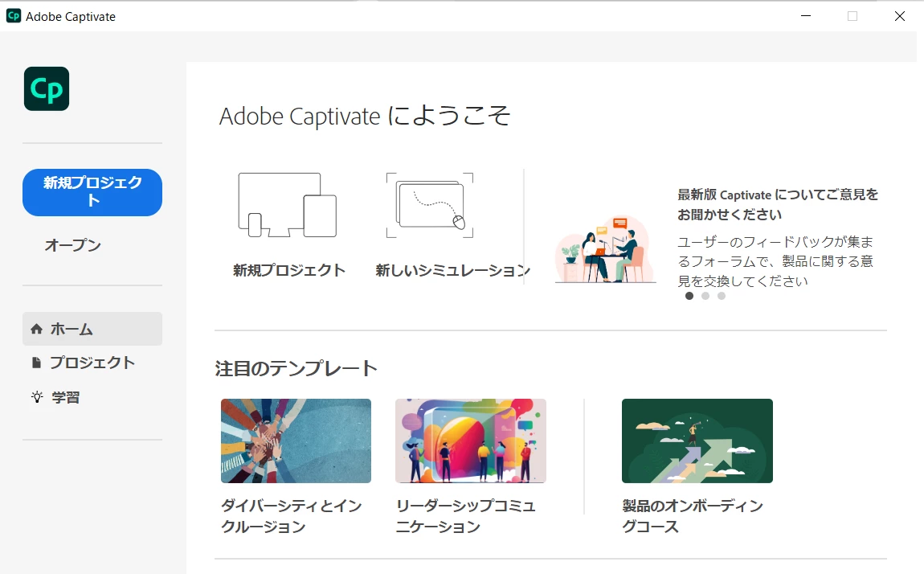The height and width of the screenshot is (574, 924).
Task: Click the 最新版 Captivate feedback heading
Action: click(778, 204)
